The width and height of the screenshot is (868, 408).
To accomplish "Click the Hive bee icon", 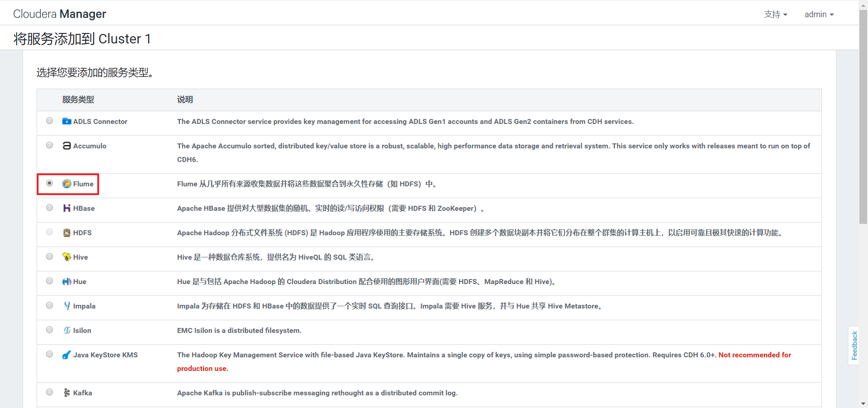I will pyautogui.click(x=67, y=257).
